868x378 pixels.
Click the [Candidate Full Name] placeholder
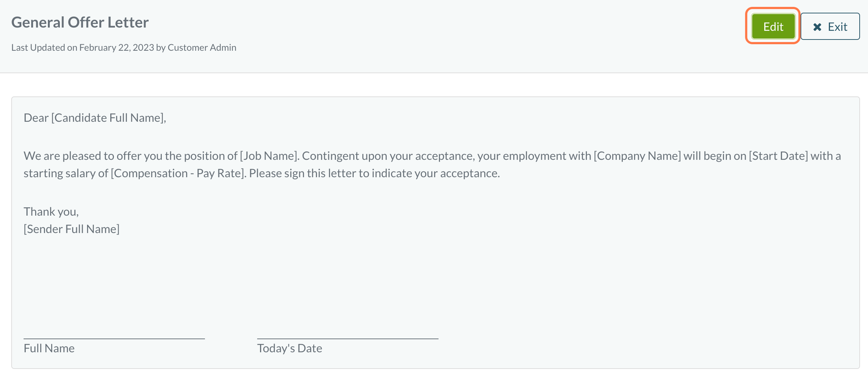pyautogui.click(x=108, y=118)
